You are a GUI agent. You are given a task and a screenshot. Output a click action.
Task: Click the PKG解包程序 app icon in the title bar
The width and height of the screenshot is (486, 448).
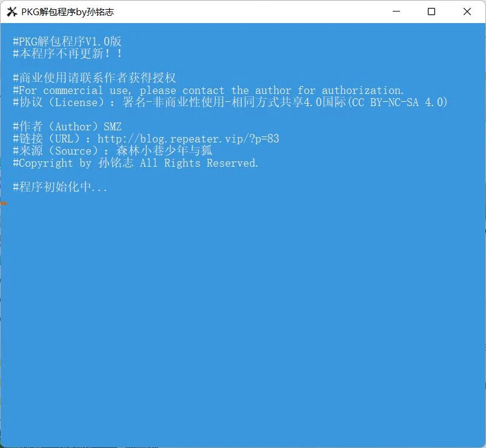(x=10, y=12)
